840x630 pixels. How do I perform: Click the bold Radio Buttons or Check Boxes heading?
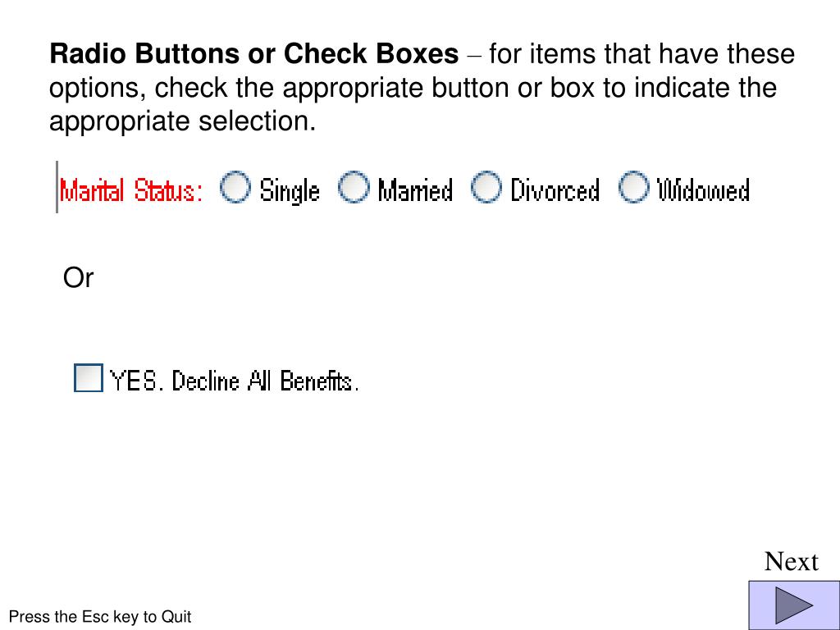254,54
